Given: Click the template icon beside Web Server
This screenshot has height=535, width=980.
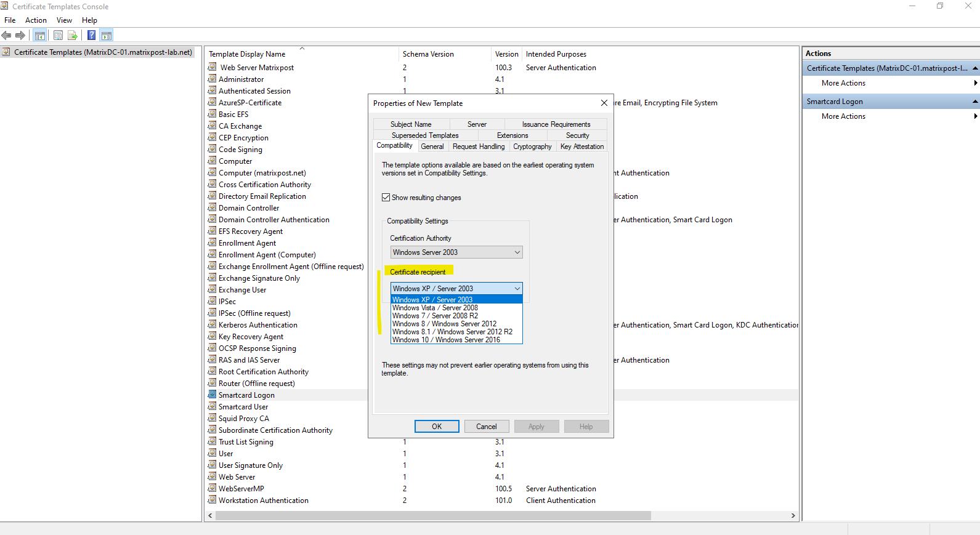Looking at the screenshot, I should click(213, 477).
